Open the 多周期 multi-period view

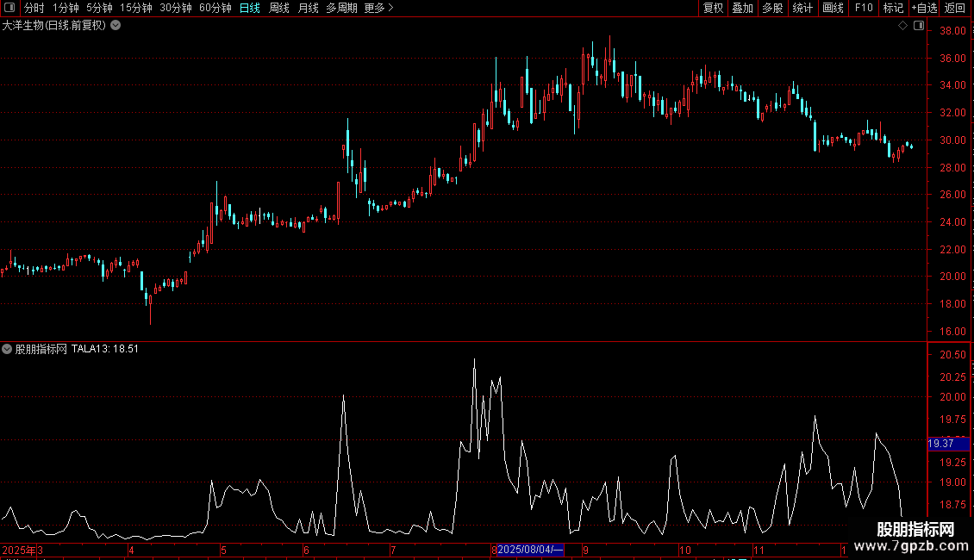[x=341, y=8]
